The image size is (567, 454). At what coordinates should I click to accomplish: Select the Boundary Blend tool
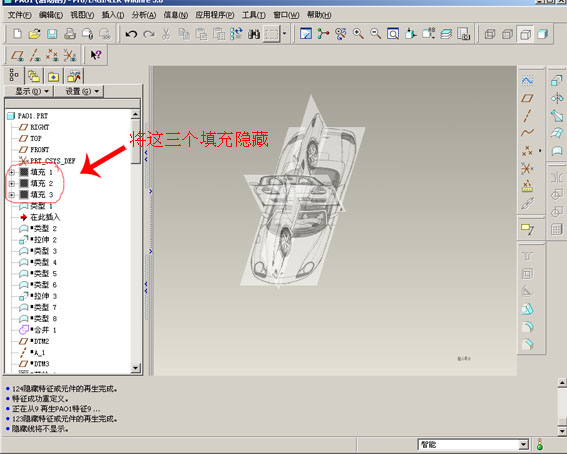(557, 133)
